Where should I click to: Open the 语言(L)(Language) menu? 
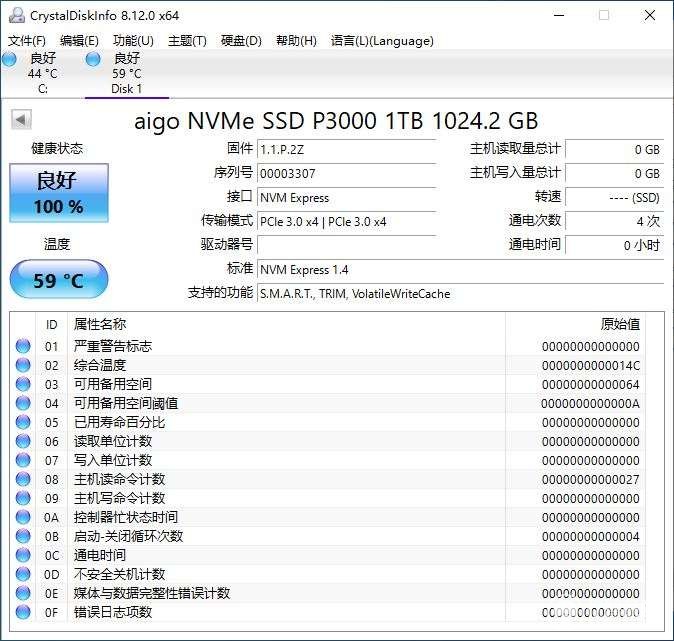tap(382, 41)
